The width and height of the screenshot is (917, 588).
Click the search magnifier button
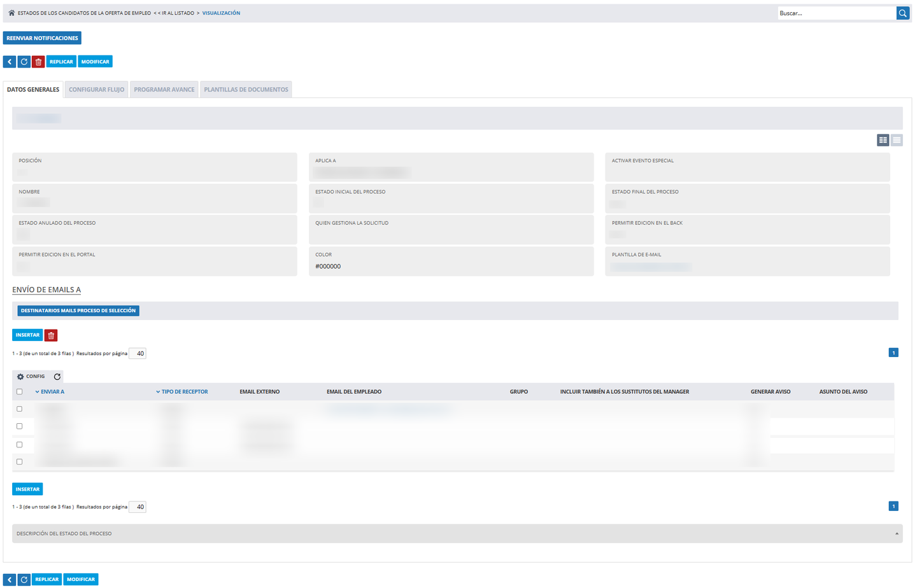(902, 13)
